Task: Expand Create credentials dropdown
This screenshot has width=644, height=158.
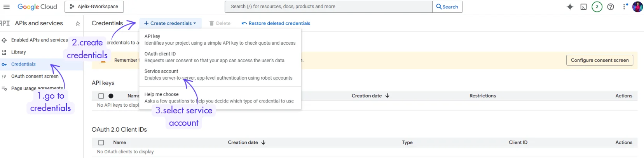Action: [x=170, y=23]
